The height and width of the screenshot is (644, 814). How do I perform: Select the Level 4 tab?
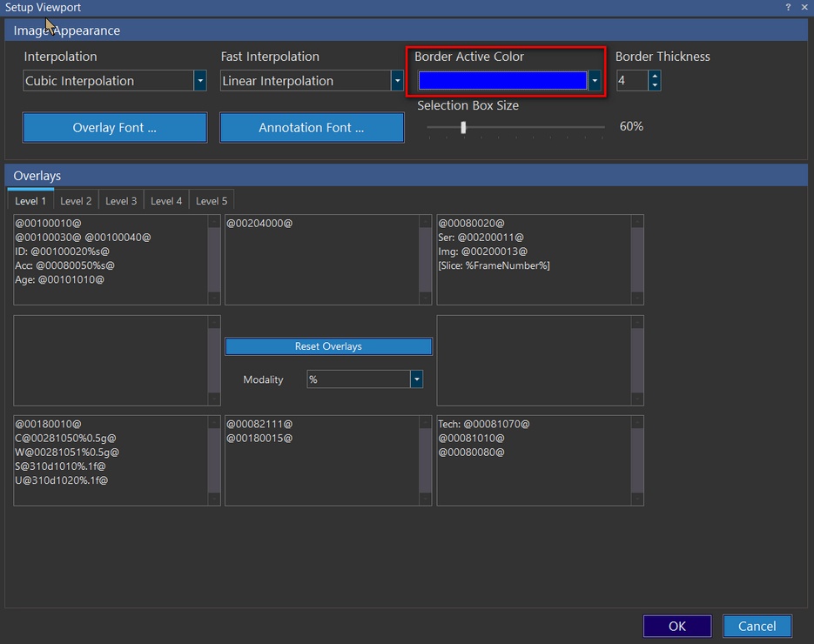tap(166, 201)
